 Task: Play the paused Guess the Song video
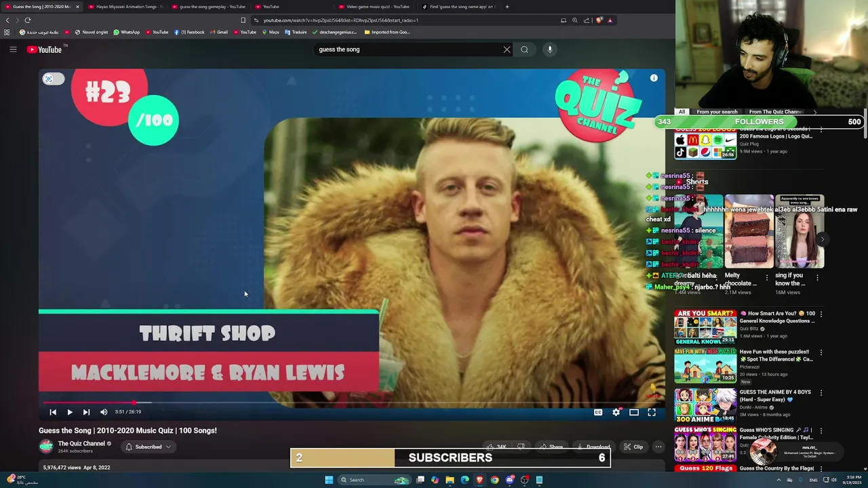[x=69, y=412]
